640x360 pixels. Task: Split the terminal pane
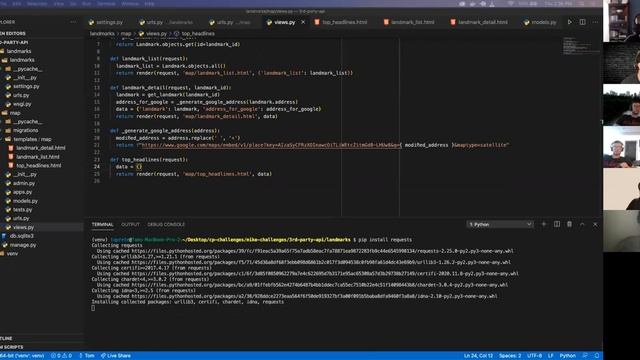[557, 224]
